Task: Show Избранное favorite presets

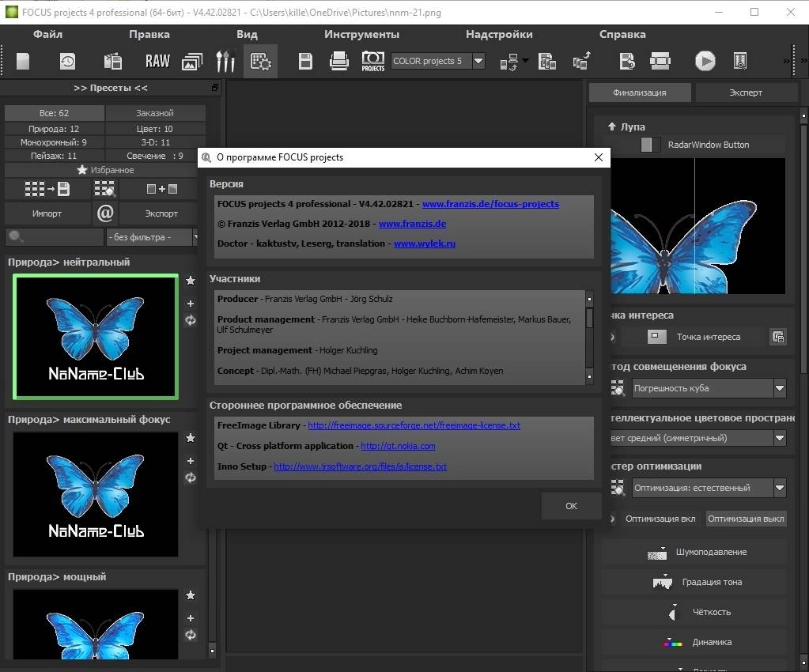Action: point(105,170)
